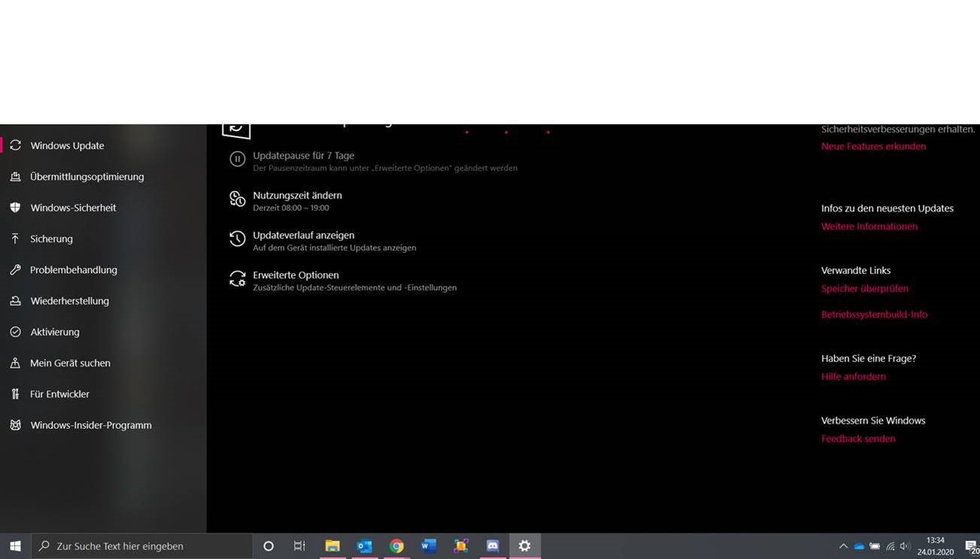Click Settings gear on taskbar
980x559 pixels.
tap(525, 546)
